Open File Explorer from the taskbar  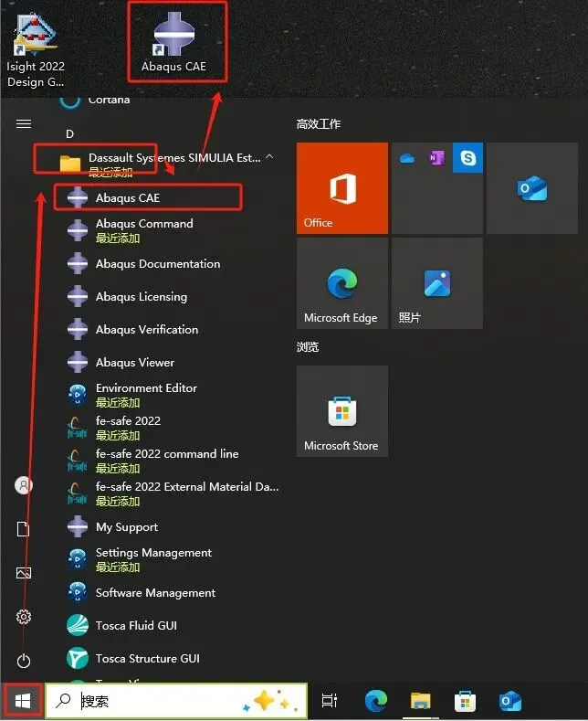(420, 701)
